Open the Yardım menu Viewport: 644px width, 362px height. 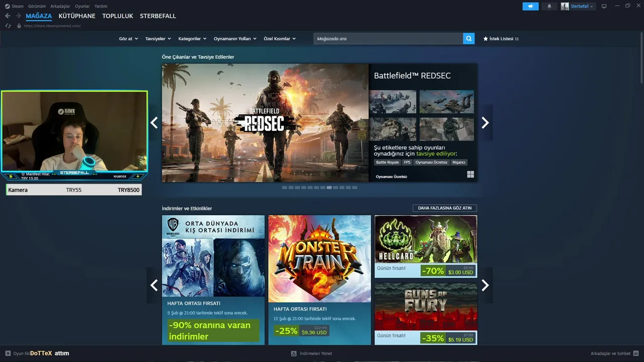[101, 6]
